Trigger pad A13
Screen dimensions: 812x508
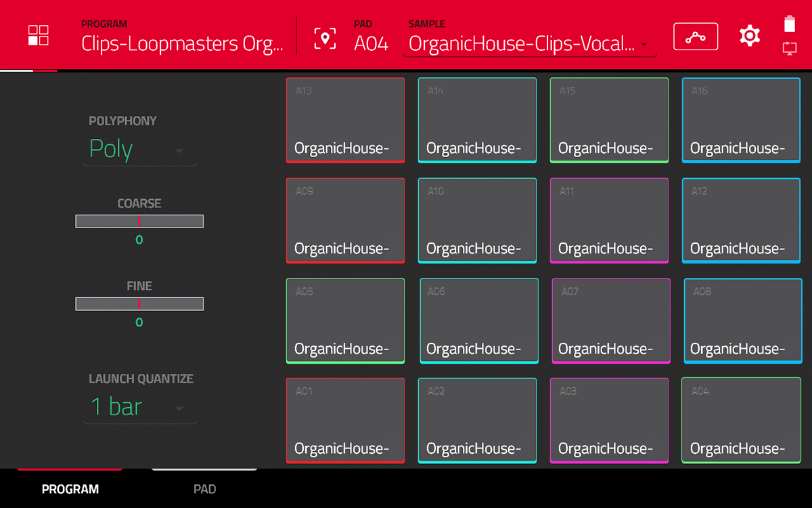point(345,120)
